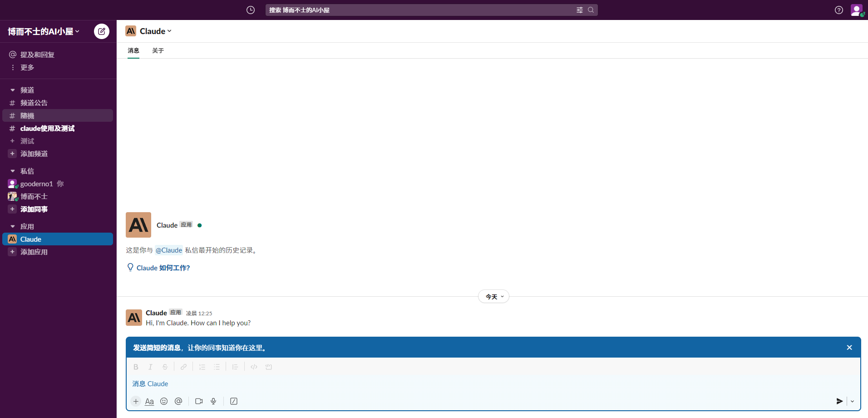Switch to the 关于 tab
Screen dimensions: 868x418
158,50
